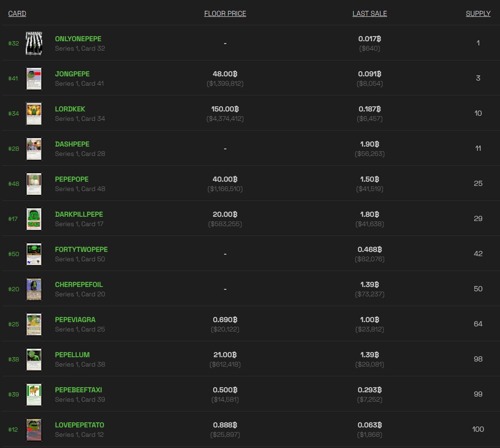Viewport: 500px width, 448px height.
Task: Click PEPEVIAGRA last sale 1.00₿
Action: point(370,320)
